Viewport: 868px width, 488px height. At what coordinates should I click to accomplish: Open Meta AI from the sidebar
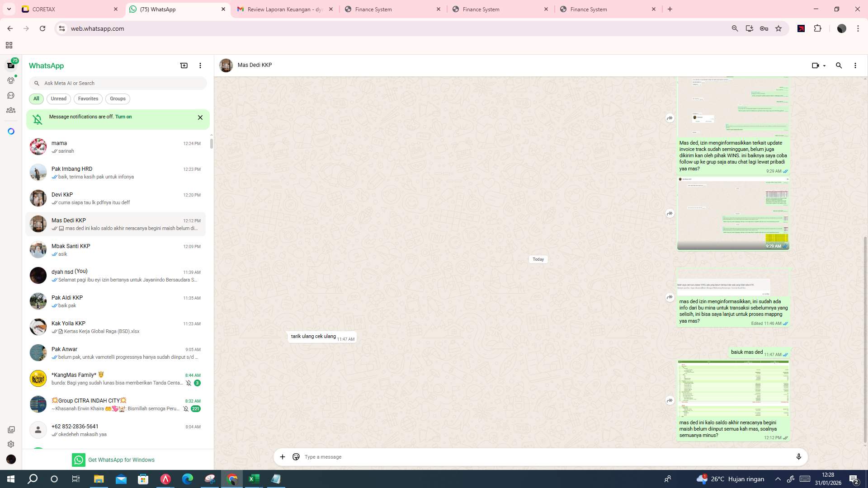pyautogui.click(x=11, y=131)
